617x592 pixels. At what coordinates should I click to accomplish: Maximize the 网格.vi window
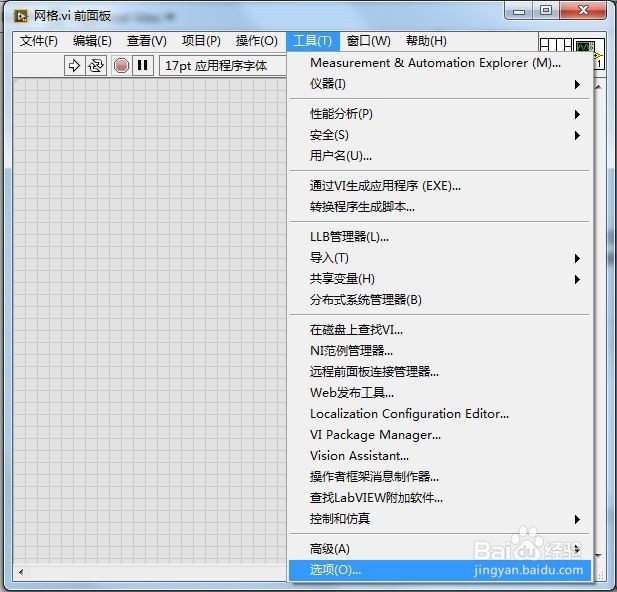click(546, 11)
